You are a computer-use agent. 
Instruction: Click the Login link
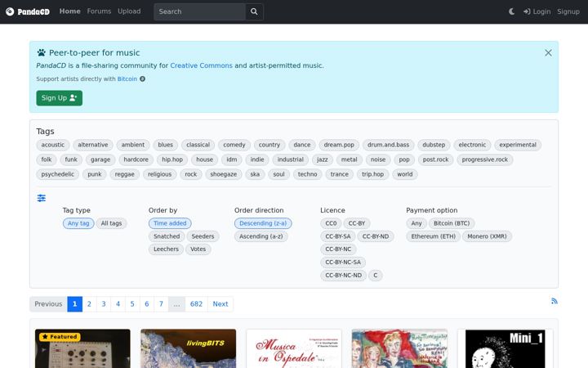tap(537, 11)
